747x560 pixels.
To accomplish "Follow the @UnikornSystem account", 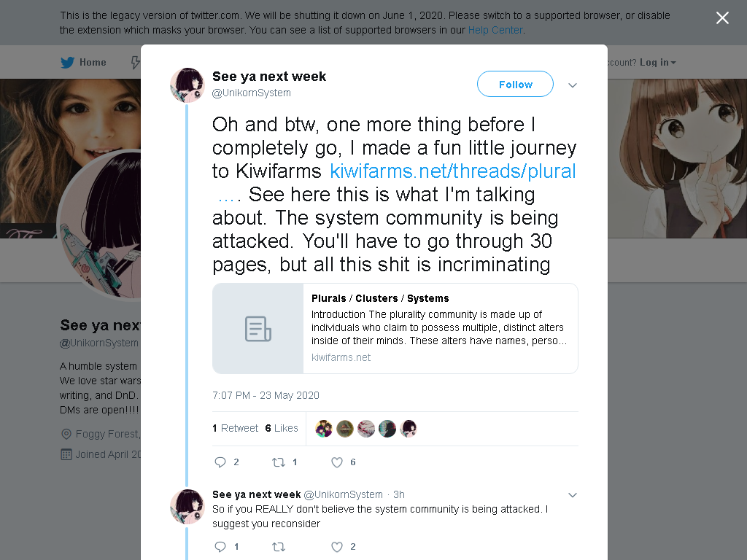I will pos(516,85).
